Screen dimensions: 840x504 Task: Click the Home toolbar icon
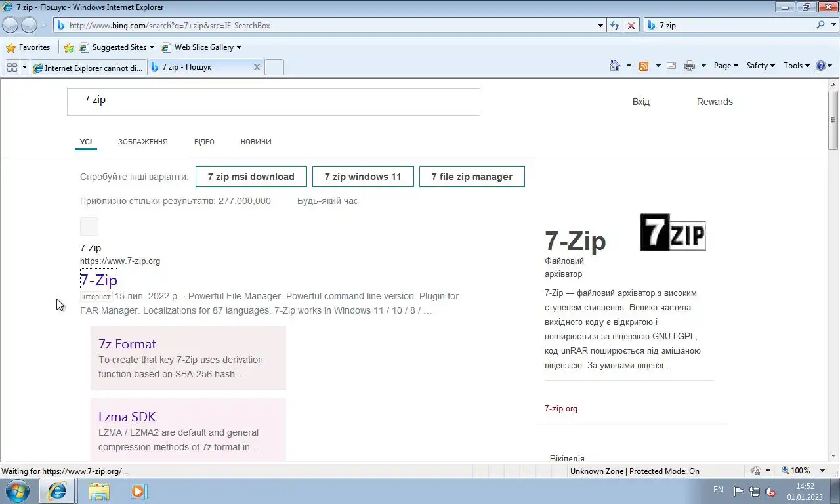[615, 66]
